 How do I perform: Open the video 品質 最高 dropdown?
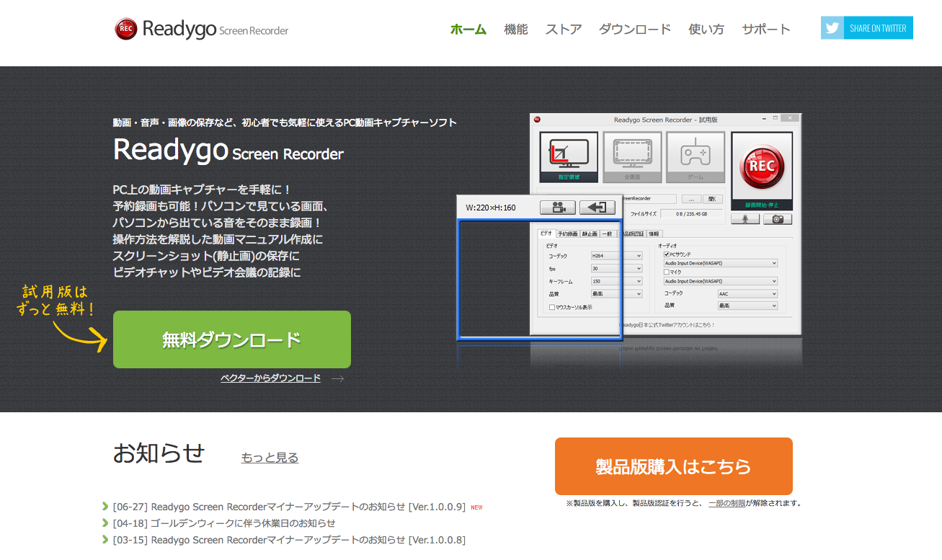(616, 294)
